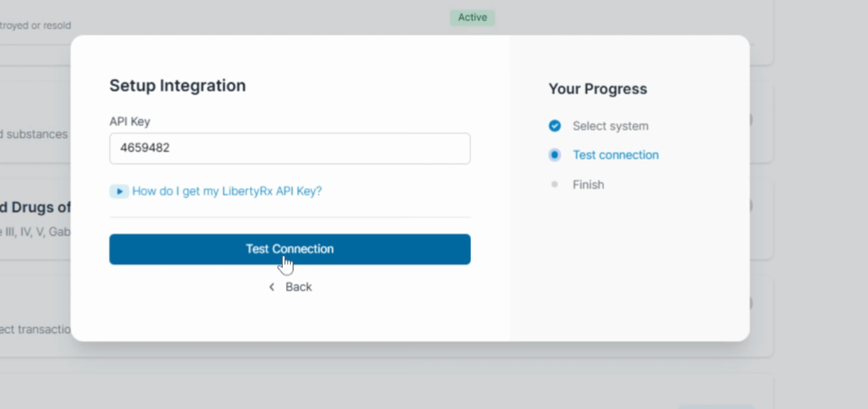Select the 'Test connection' progress step label

(616, 155)
